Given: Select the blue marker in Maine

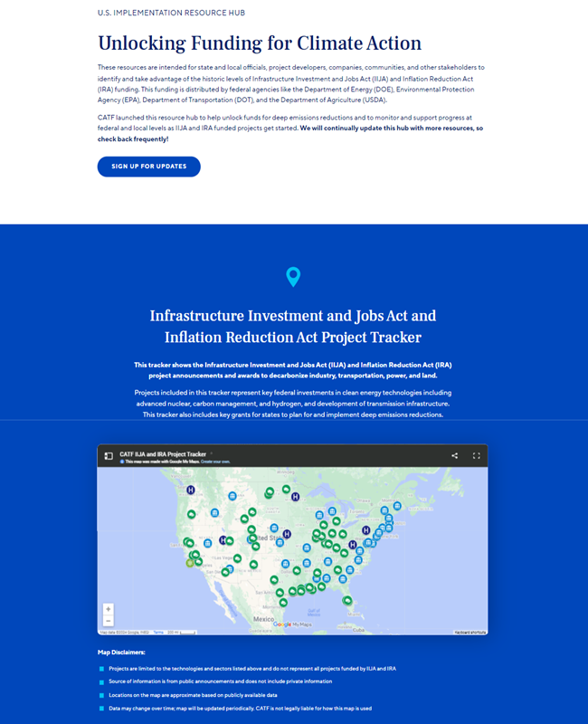Looking at the screenshot, I should tap(397, 506).
